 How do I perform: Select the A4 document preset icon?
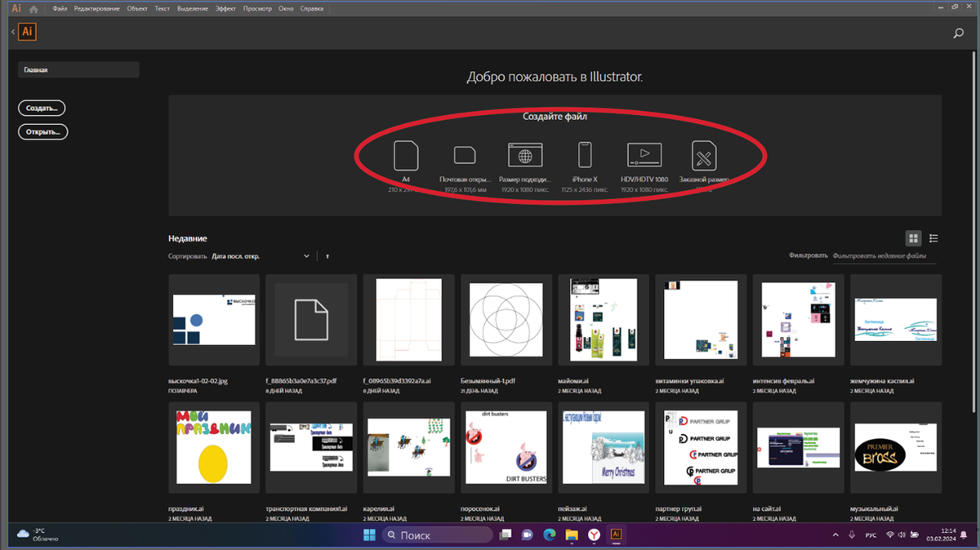[406, 155]
